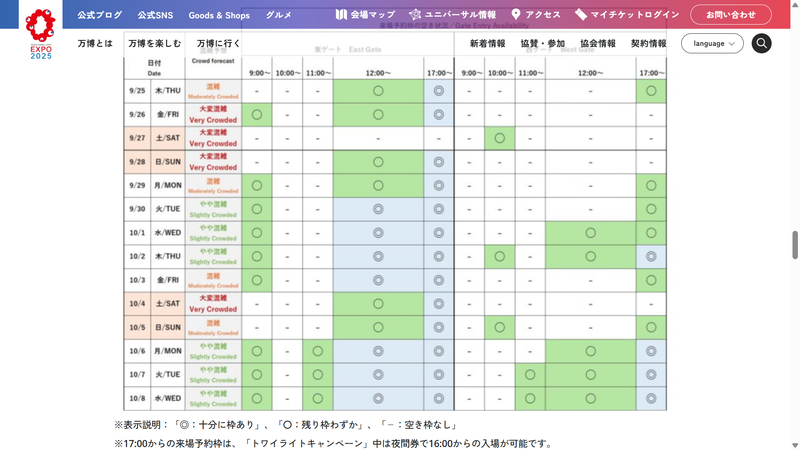Click the universal info icon
Viewport: 800px width, 450px height.
415,14
